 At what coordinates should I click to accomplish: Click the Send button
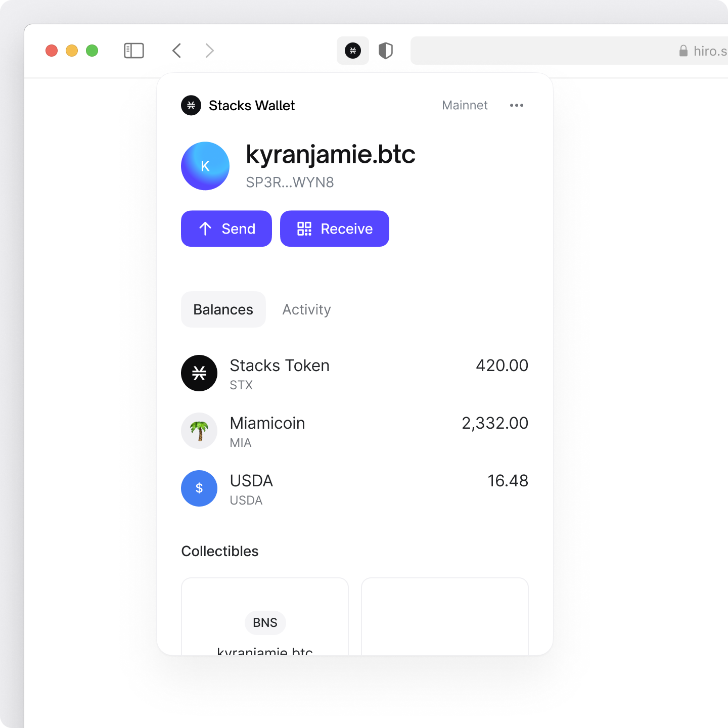click(226, 229)
